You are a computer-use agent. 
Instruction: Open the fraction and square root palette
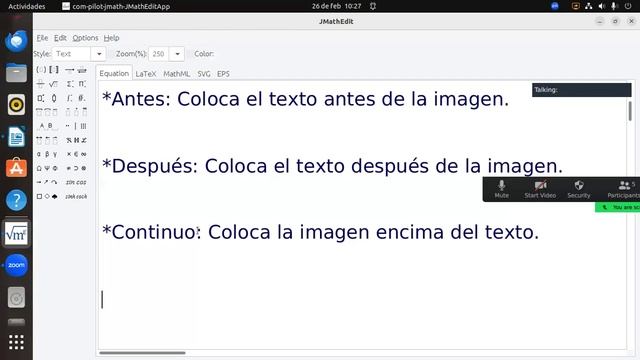coord(47,84)
